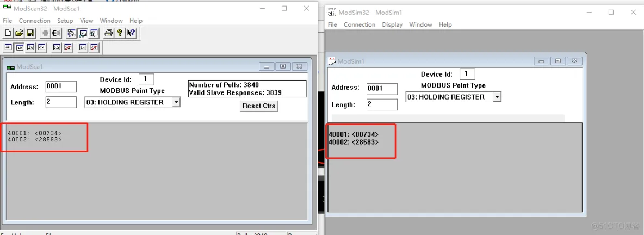The image size is (644, 235).
Task: Open the ModSim32 Connection menu
Action: [x=360, y=24]
